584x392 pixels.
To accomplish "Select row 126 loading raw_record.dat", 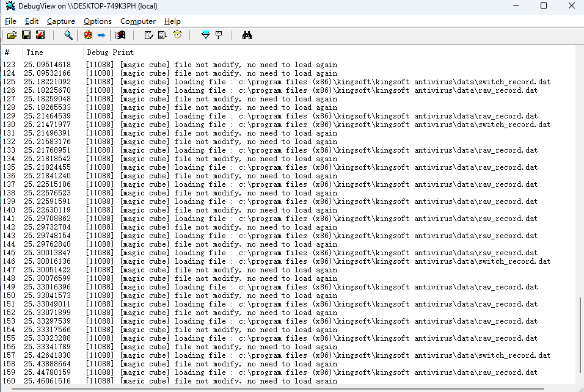I will (x=289, y=90).
